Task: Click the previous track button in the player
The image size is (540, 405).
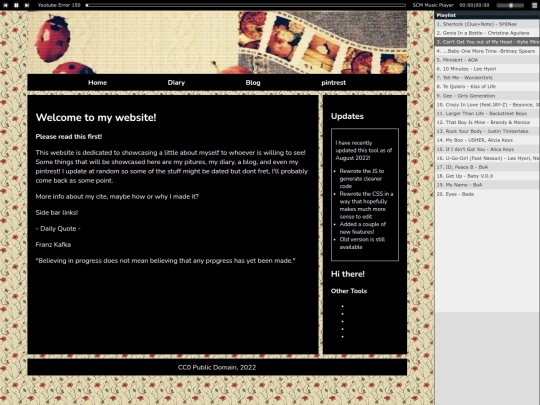Action: pos(5,5)
